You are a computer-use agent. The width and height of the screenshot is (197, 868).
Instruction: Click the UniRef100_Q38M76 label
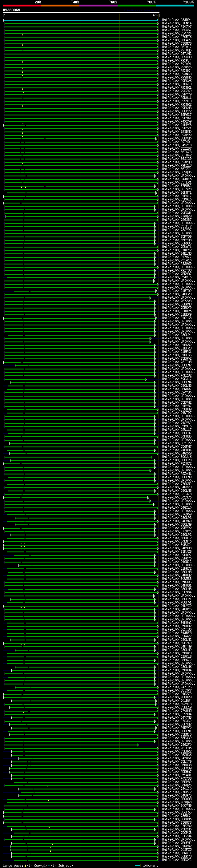point(176,43)
